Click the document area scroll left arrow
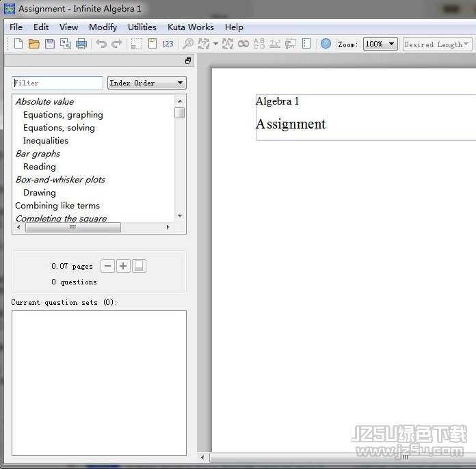Image resolution: width=476 pixels, height=469 pixels. pyautogui.click(x=202, y=457)
